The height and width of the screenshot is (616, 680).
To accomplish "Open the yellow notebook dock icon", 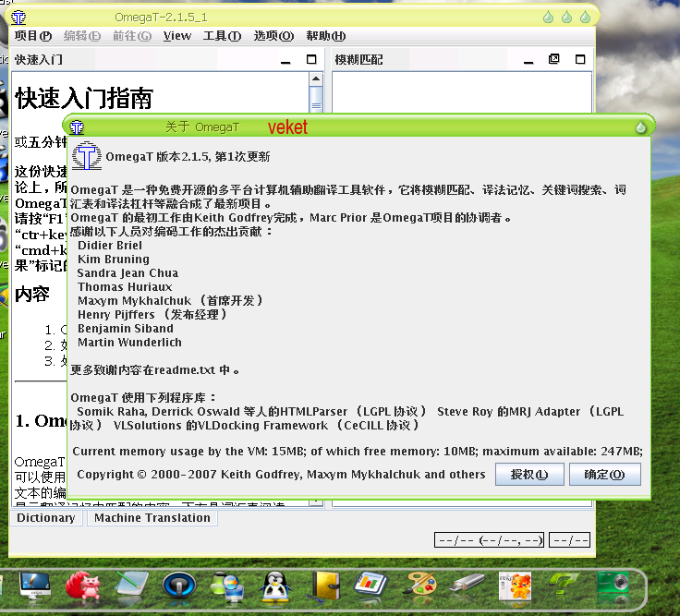I will (x=323, y=586).
